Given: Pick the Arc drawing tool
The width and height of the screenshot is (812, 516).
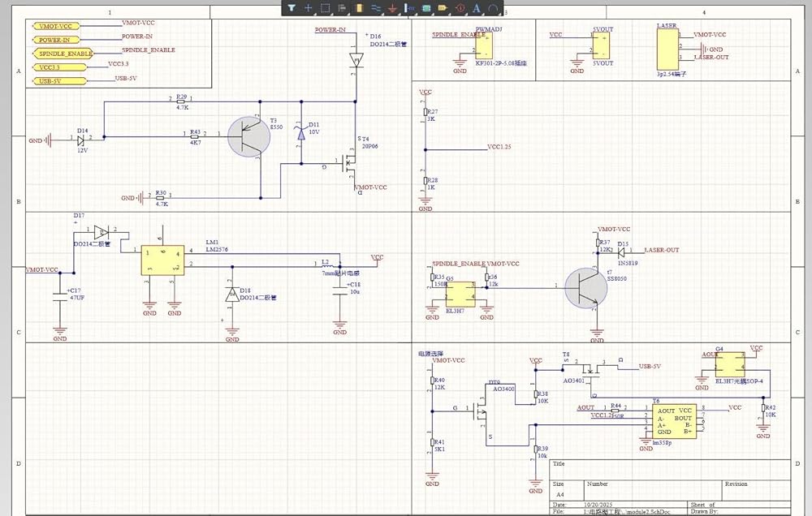Looking at the screenshot, I should [494, 8].
